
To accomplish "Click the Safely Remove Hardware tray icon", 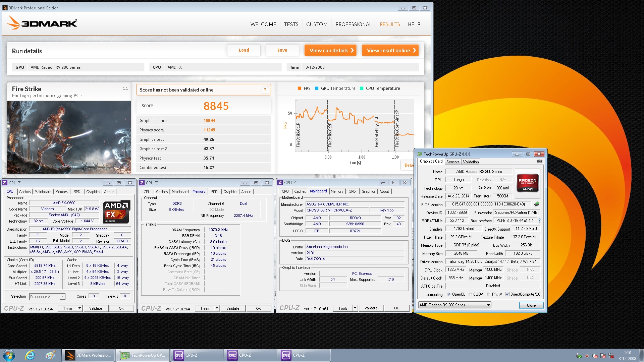I will pyautogui.click(x=579, y=356).
